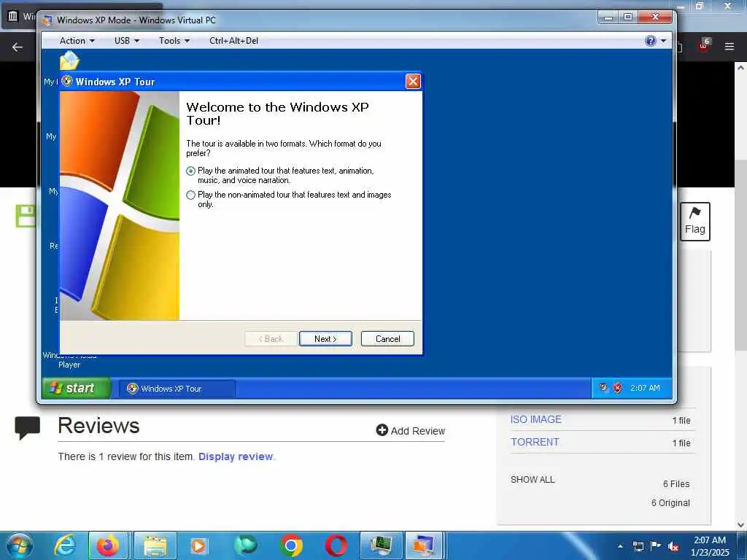Open the circuit board monitor taskbar icon

(x=381, y=545)
